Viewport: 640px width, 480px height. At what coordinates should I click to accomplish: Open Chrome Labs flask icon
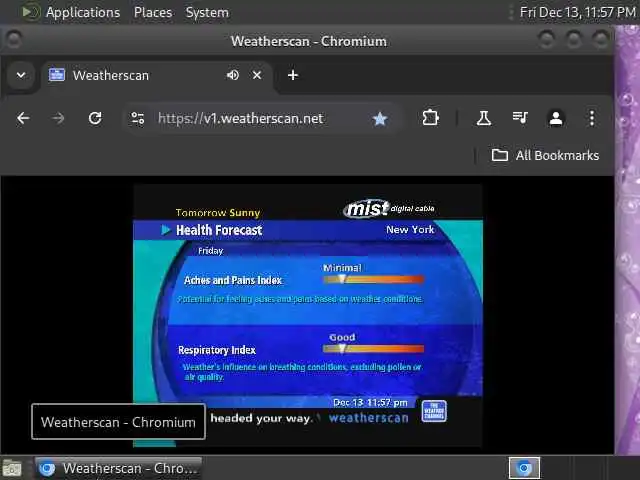[x=484, y=118]
